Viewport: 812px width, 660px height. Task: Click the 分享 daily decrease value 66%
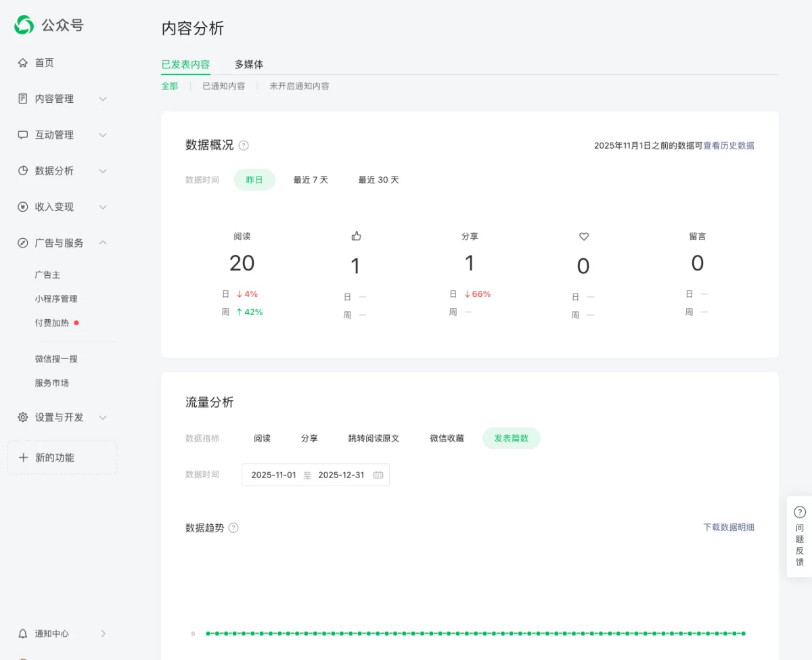[x=481, y=294]
